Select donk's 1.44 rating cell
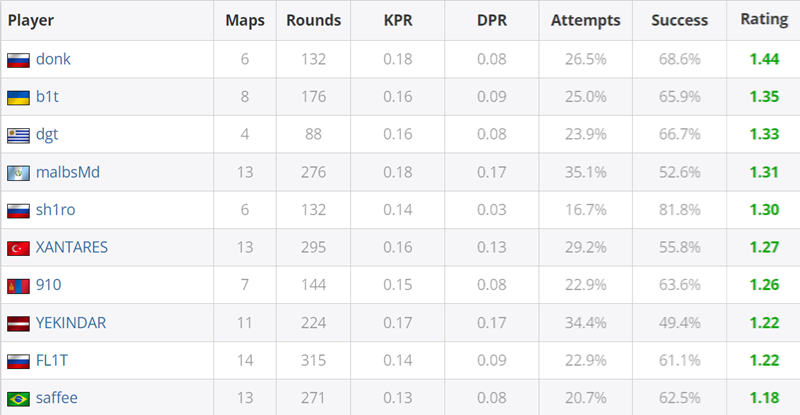800x415 pixels. pyautogui.click(x=764, y=59)
